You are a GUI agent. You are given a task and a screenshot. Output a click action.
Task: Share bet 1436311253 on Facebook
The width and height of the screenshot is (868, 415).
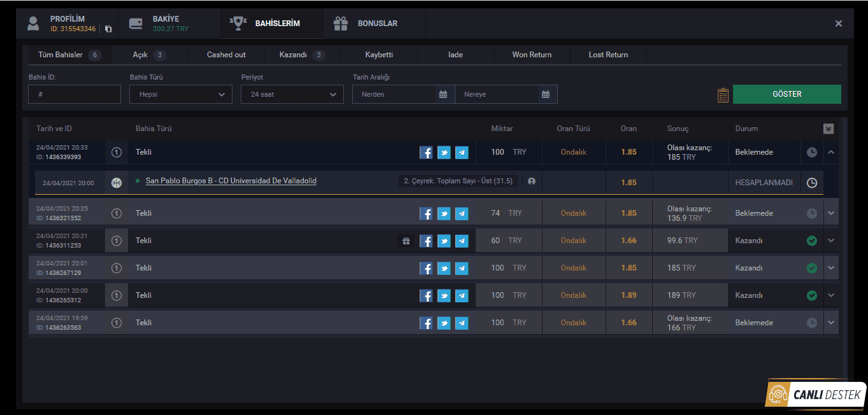tap(426, 241)
